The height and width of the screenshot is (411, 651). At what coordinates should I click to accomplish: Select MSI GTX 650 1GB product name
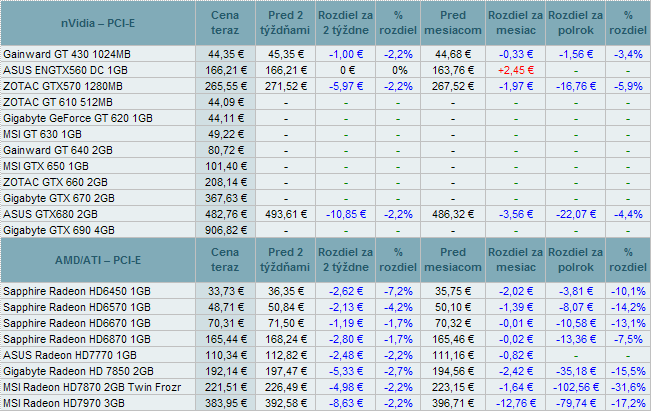pyautogui.click(x=46, y=166)
